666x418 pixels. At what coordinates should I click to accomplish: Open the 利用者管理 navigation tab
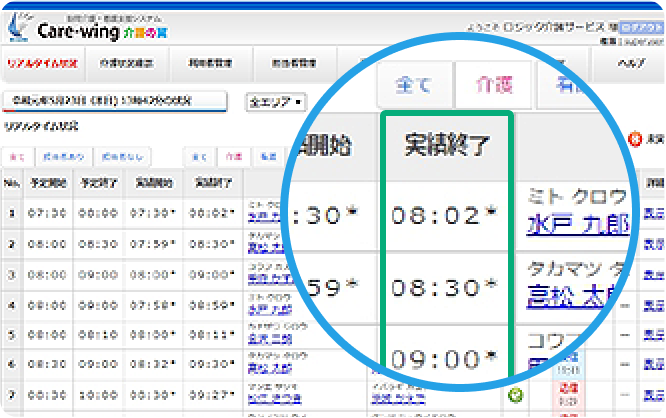point(210,63)
